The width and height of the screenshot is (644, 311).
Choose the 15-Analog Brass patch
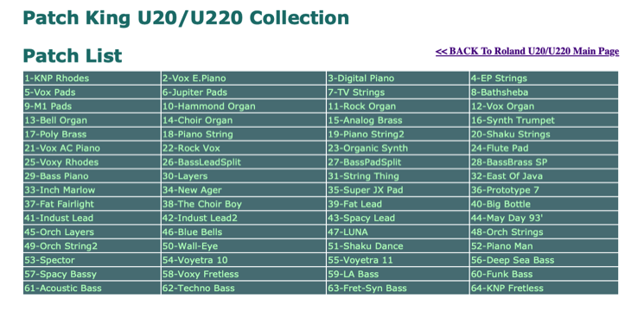pos(398,120)
